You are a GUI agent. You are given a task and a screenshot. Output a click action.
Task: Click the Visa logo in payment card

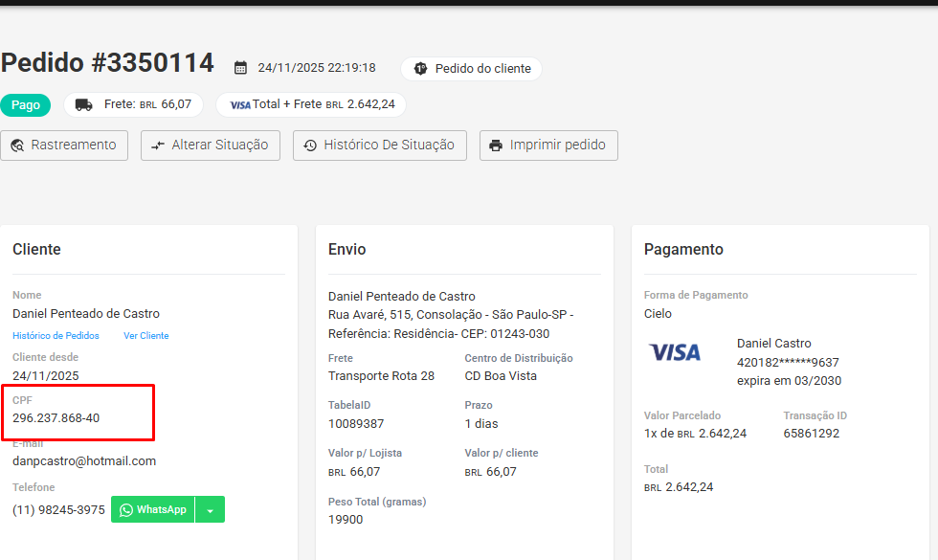(675, 352)
